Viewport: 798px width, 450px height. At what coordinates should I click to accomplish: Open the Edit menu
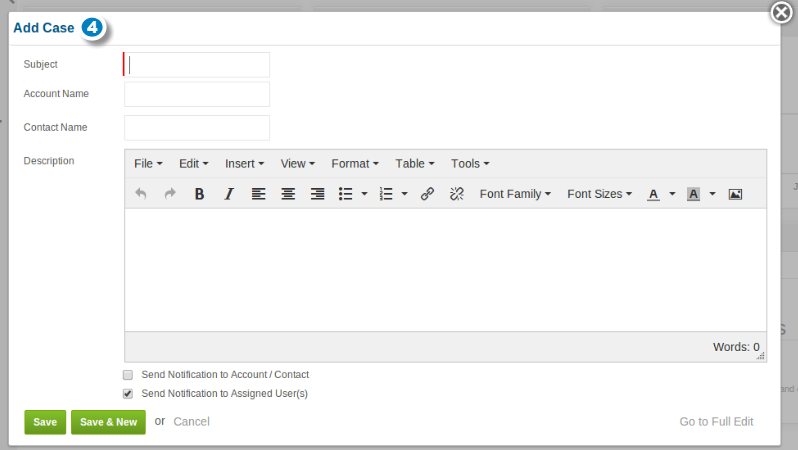[193, 164]
